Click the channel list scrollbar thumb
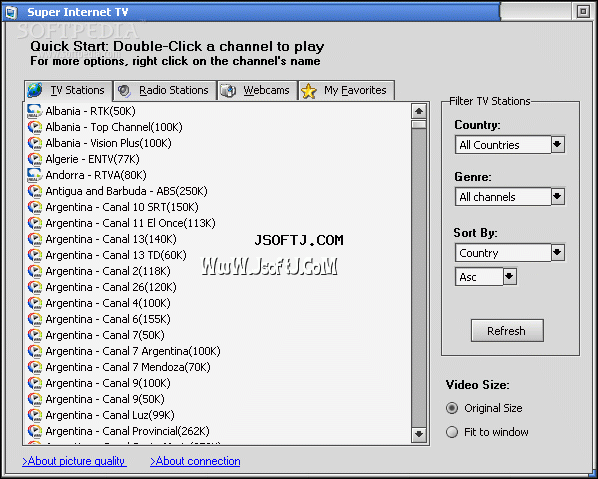 point(419,125)
